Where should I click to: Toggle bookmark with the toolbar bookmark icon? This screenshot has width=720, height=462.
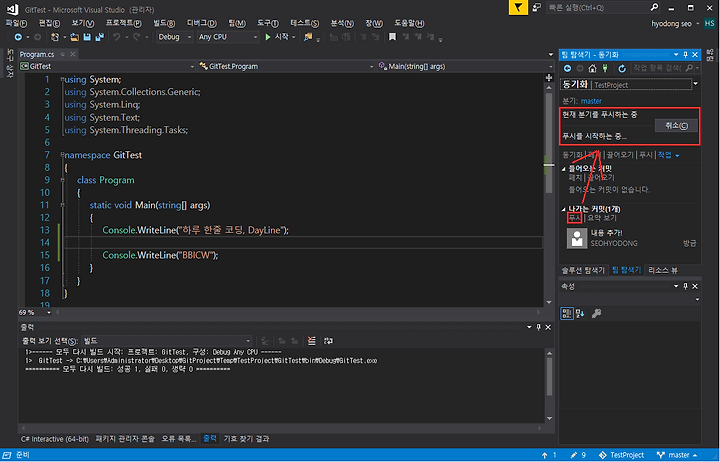tap(392, 37)
